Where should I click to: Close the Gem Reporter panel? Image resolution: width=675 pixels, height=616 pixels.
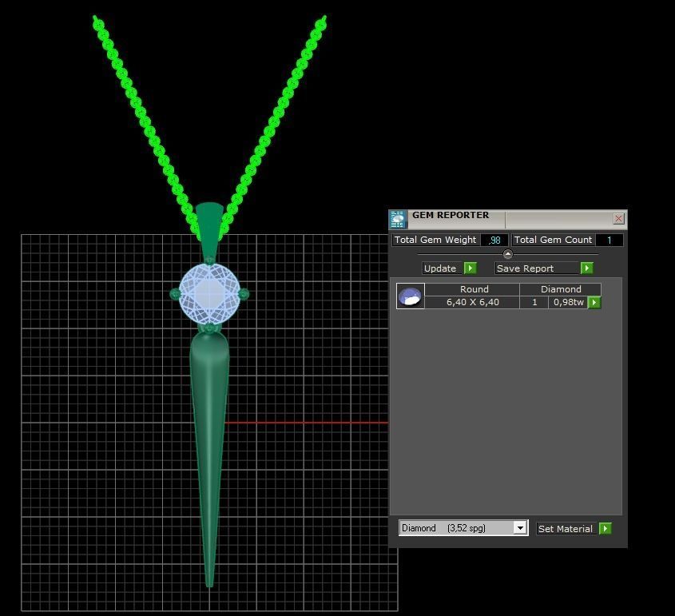[x=618, y=219]
